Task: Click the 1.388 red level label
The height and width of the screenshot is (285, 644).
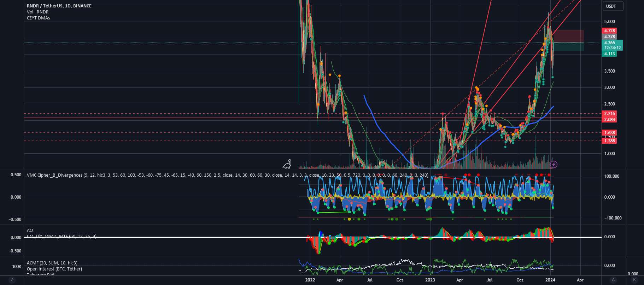Action: (609, 141)
